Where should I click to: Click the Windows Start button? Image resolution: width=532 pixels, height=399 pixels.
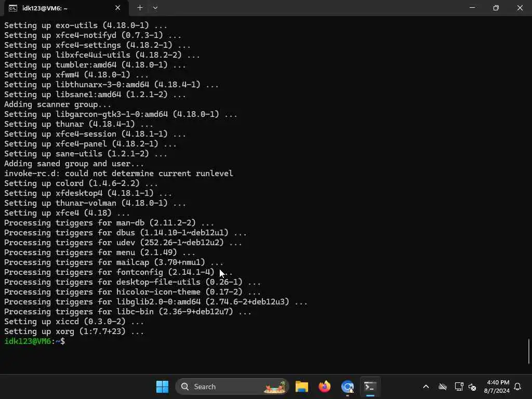coord(162,387)
